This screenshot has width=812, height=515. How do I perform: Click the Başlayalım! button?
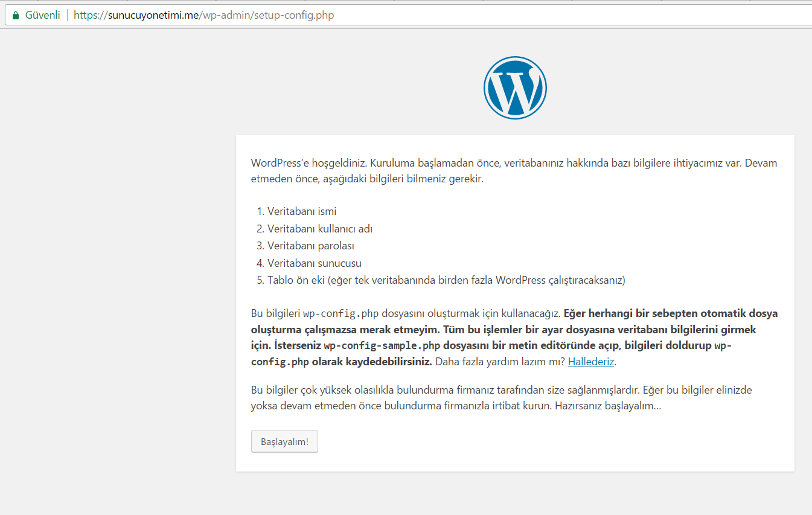click(x=284, y=441)
